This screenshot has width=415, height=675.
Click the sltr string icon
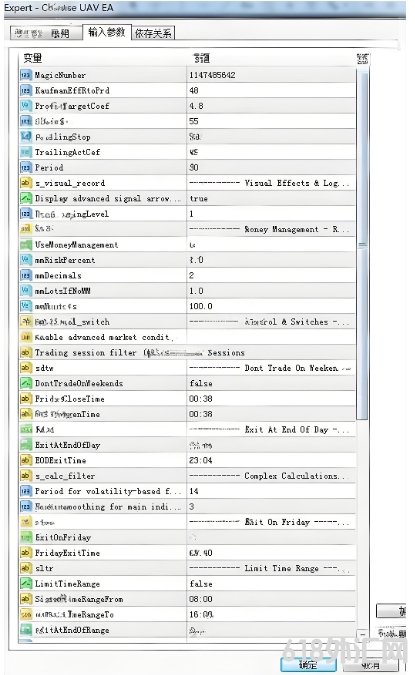[x=26, y=569]
